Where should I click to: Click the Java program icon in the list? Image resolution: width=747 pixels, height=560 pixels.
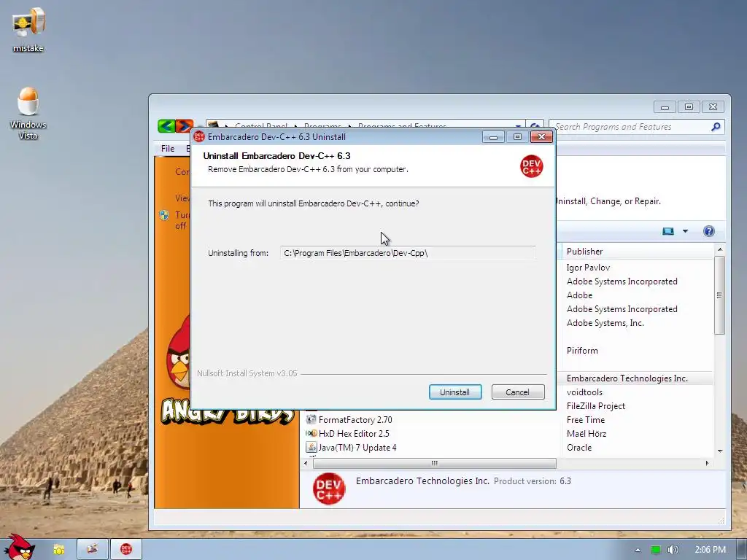pyautogui.click(x=311, y=447)
